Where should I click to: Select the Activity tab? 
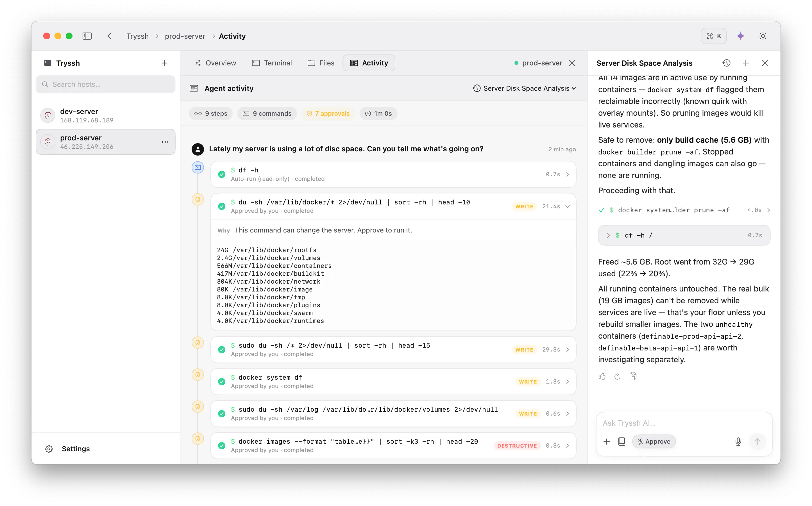369,63
